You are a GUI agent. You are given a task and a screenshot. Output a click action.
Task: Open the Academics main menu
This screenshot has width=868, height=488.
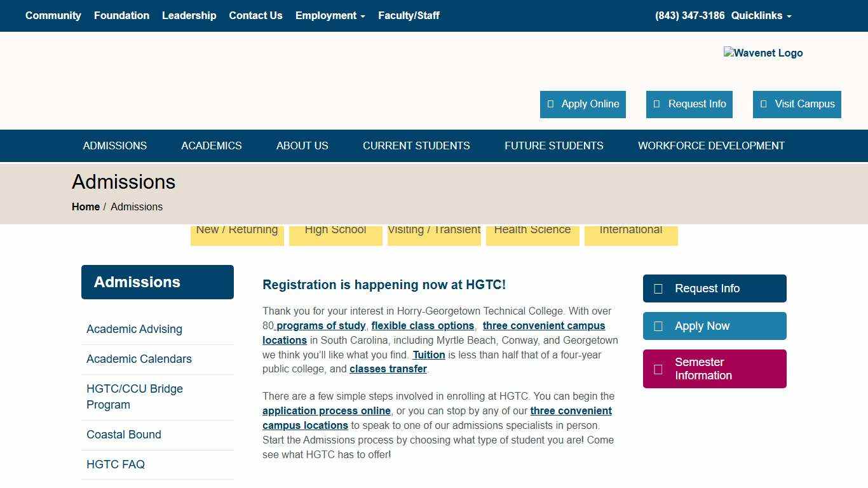(x=211, y=146)
